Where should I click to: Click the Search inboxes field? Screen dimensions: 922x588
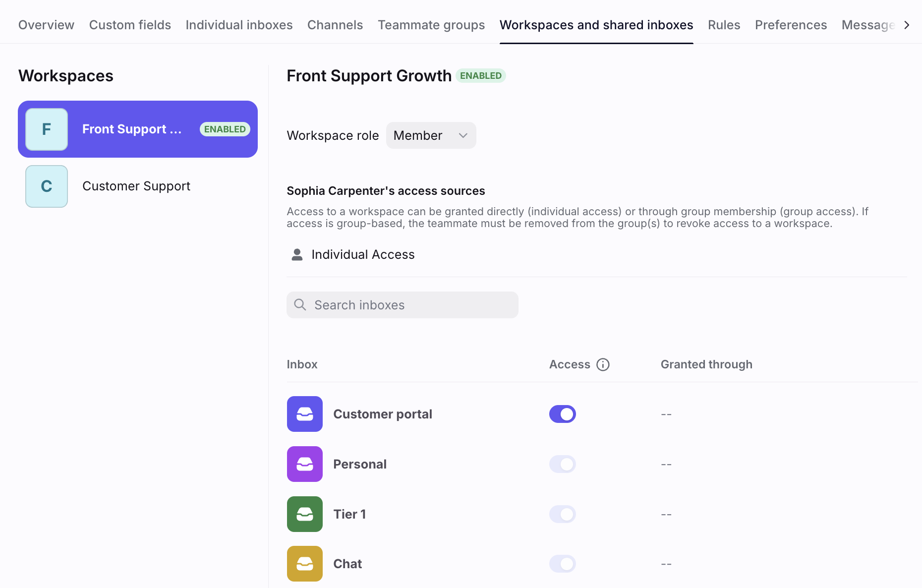403,305
